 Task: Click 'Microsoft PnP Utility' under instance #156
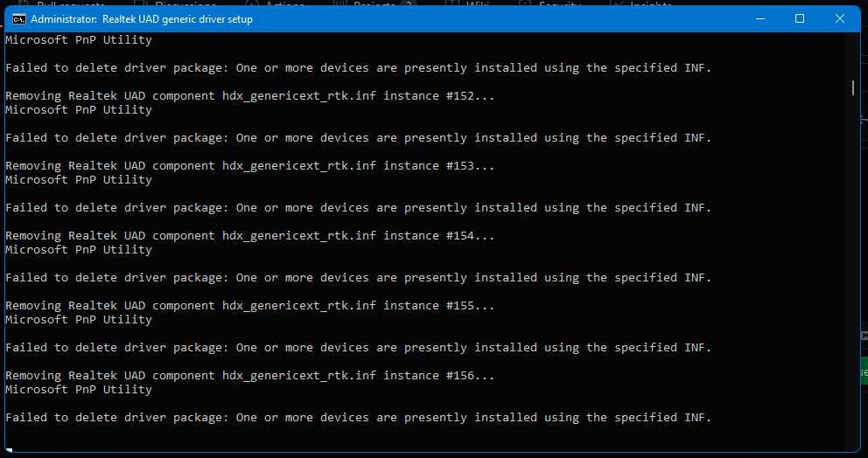[79, 390]
